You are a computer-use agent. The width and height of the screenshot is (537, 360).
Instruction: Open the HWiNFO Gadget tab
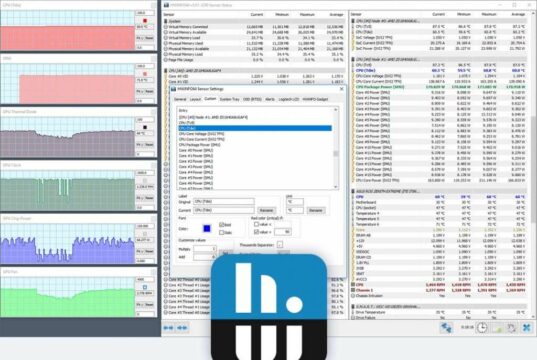click(315, 99)
